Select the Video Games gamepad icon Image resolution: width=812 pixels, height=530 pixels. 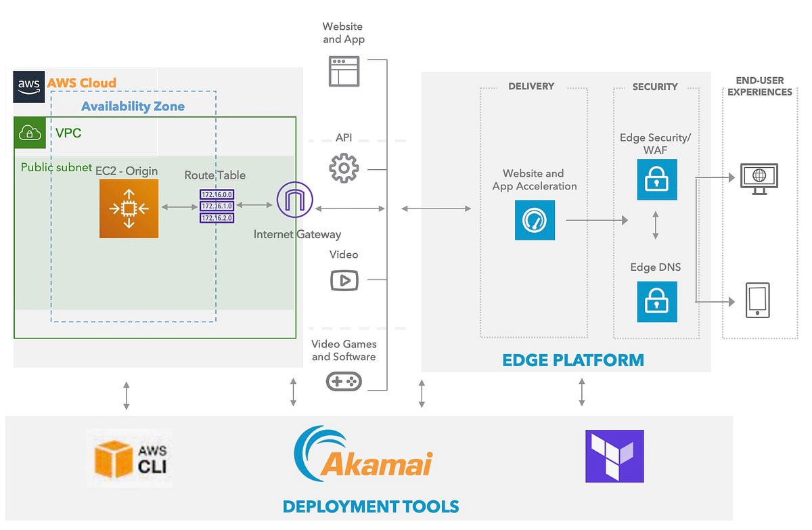pyautogui.click(x=345, y=380)
